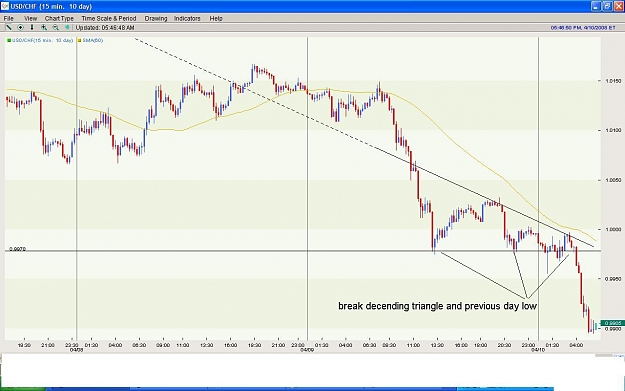This screenshot has width=625, height=391.
Task: Click the zoom in magnifier icon
Action: [43, 28]
